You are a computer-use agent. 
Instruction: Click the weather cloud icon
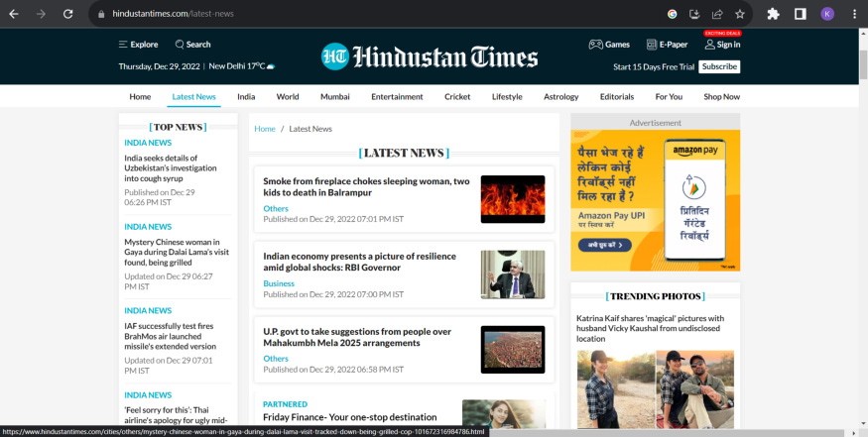point(271,66)
